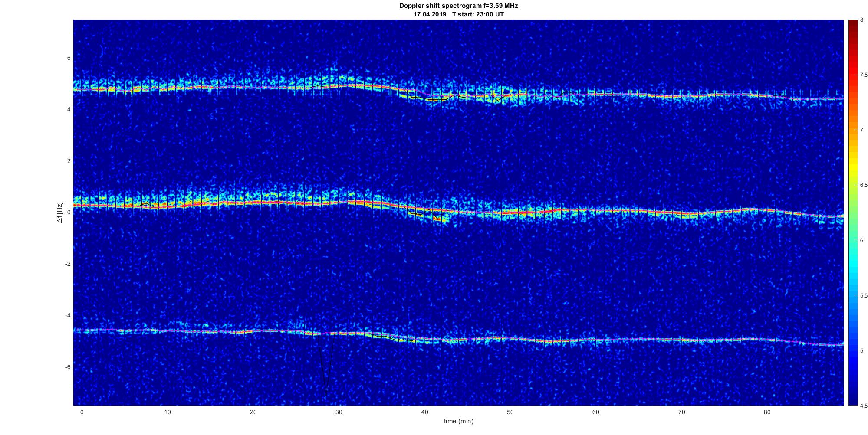
Task: Click the colorbar tick label '5.5'
Action: [x=864, y=296]
